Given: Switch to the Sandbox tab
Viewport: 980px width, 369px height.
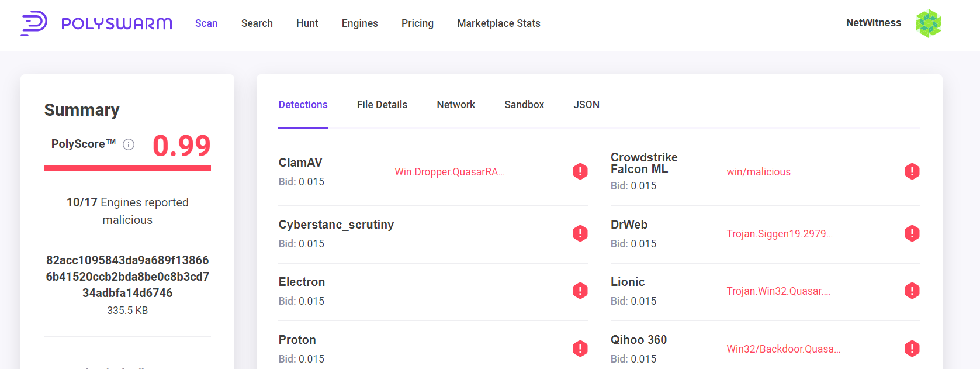Looking at the screenshot, I should (524, 105).
